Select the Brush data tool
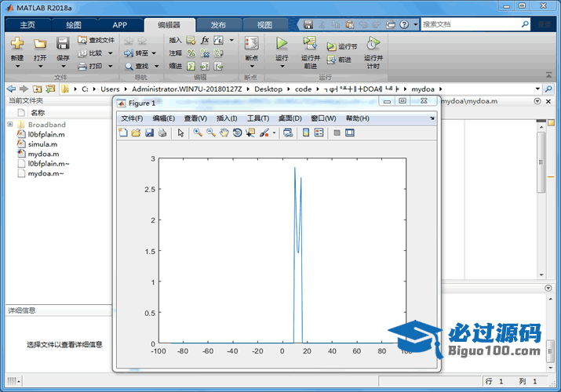Viewport: 561px width, 392px height. tap(264, 133)
